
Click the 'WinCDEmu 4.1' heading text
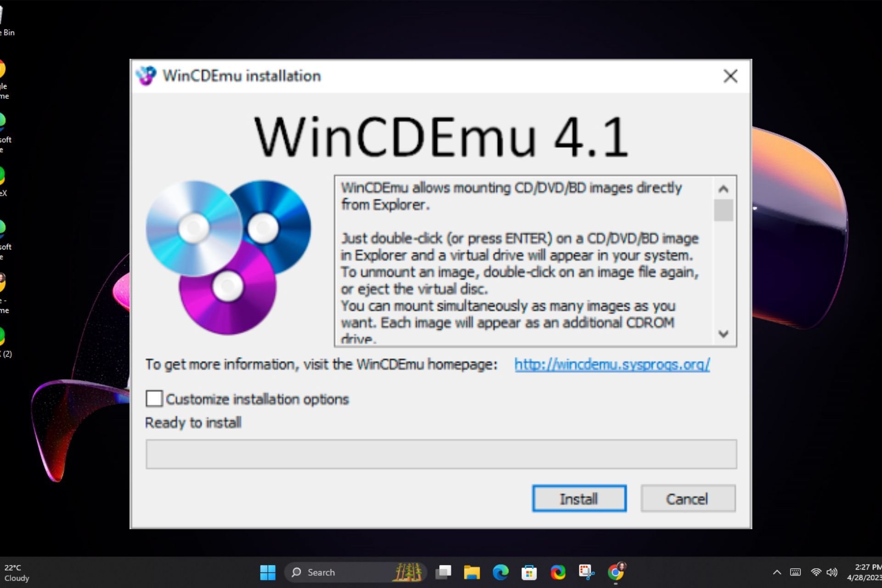[x=441, y=137]
